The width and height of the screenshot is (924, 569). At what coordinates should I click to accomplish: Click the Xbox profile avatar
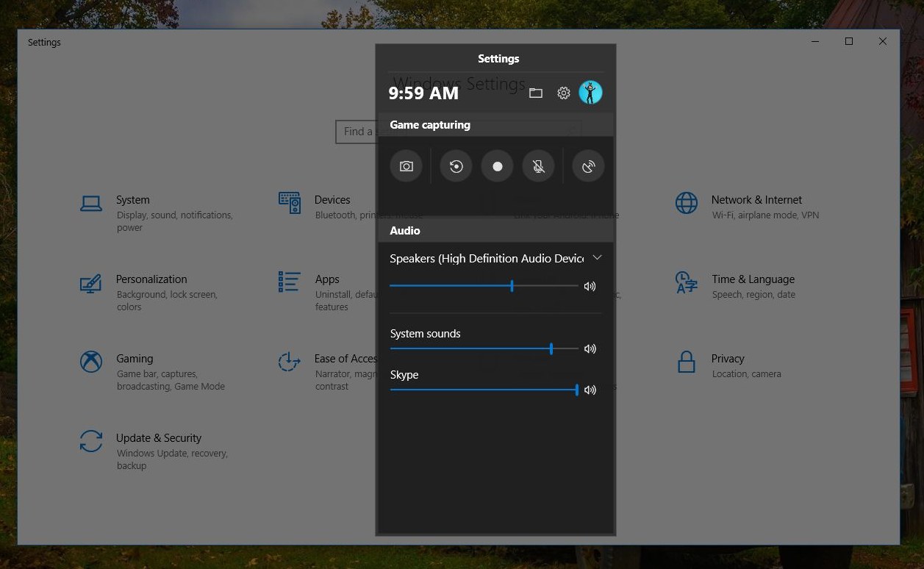coord(590,92)
